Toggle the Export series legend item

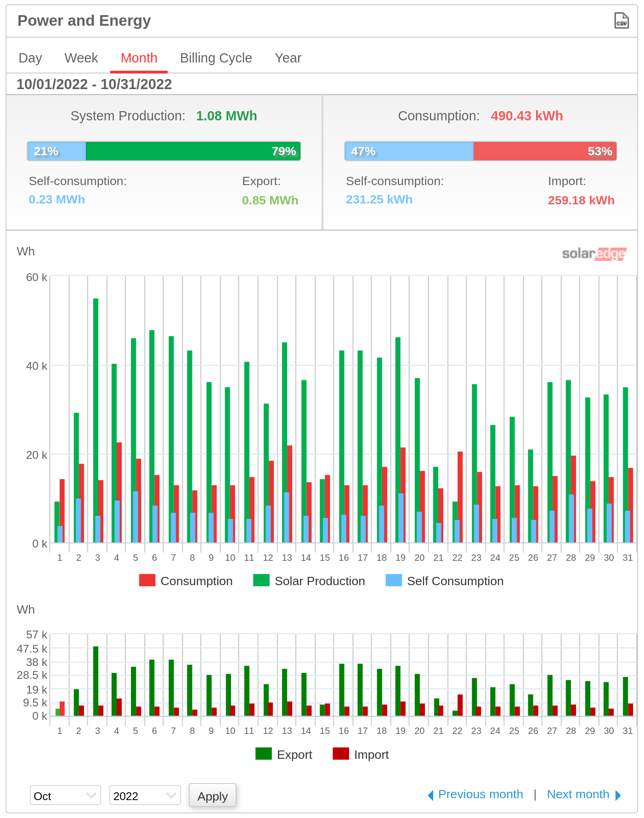pos(284,755)
